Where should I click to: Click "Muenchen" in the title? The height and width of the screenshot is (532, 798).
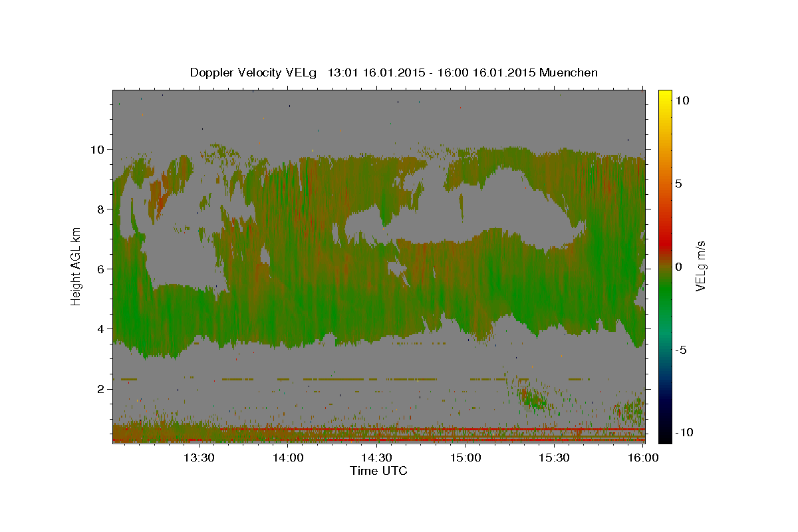point(569,72)
